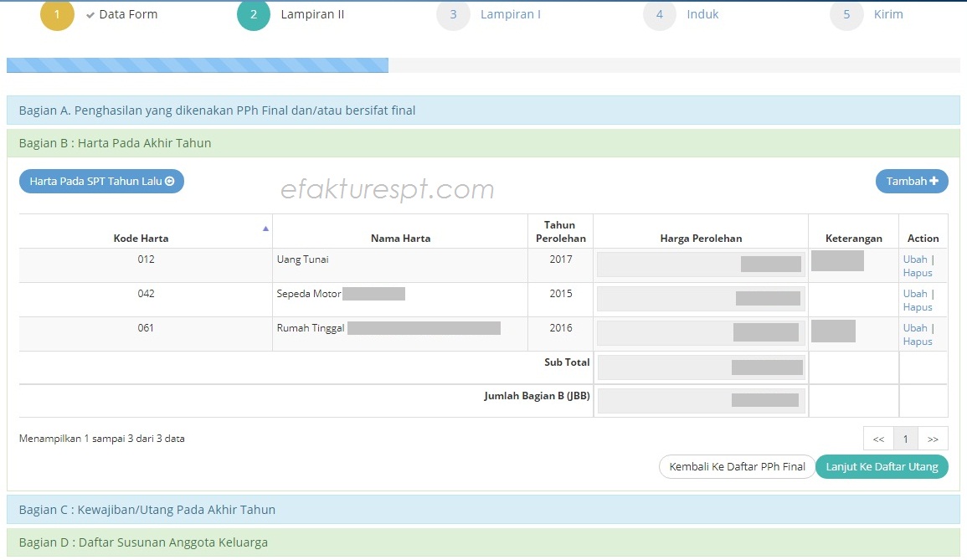Click Lanjut Ke Daftar Utang
The height and width of the screenshot is (560, 967).
882,467
